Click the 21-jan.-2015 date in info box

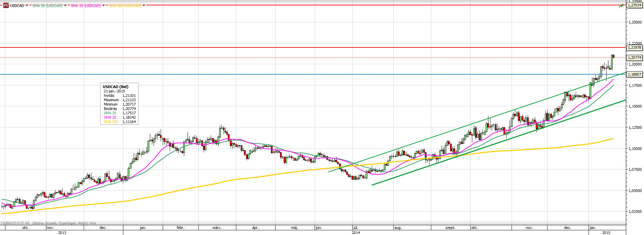tap(114, 91)
